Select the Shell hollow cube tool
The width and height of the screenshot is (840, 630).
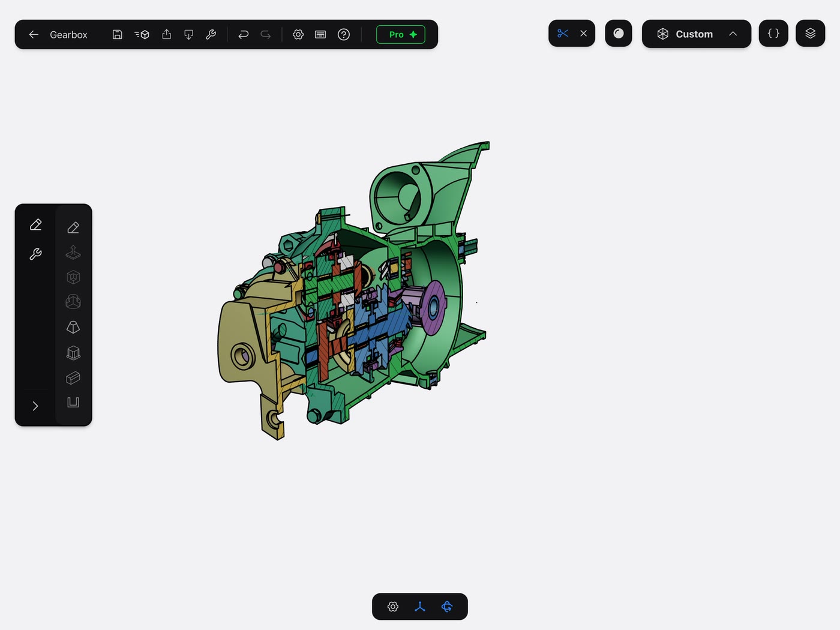(73, 277)
